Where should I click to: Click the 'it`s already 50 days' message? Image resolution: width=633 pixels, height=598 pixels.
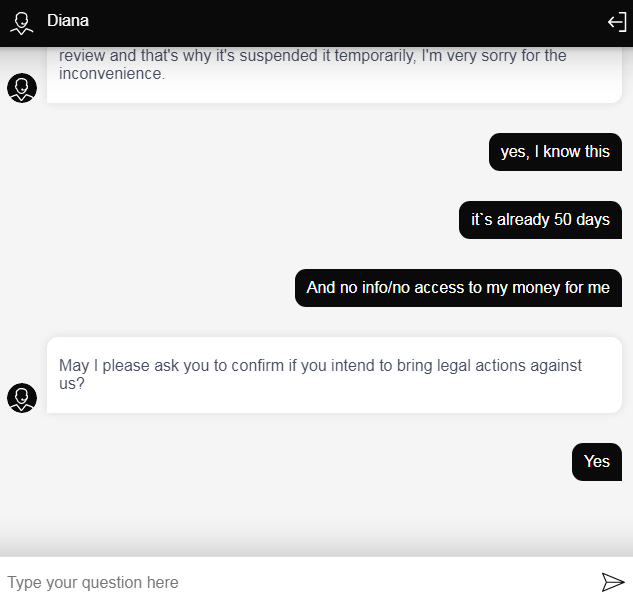pyautogui.click(x=540, y=220)
